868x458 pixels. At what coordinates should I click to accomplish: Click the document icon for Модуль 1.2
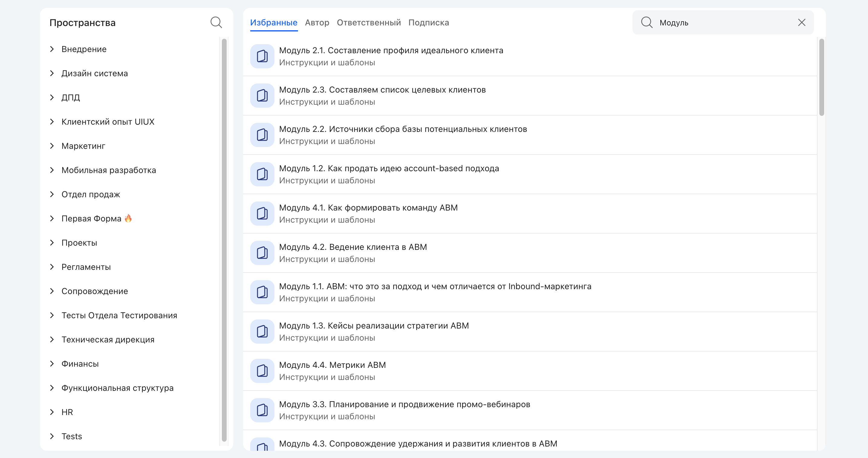click(262, 174)
